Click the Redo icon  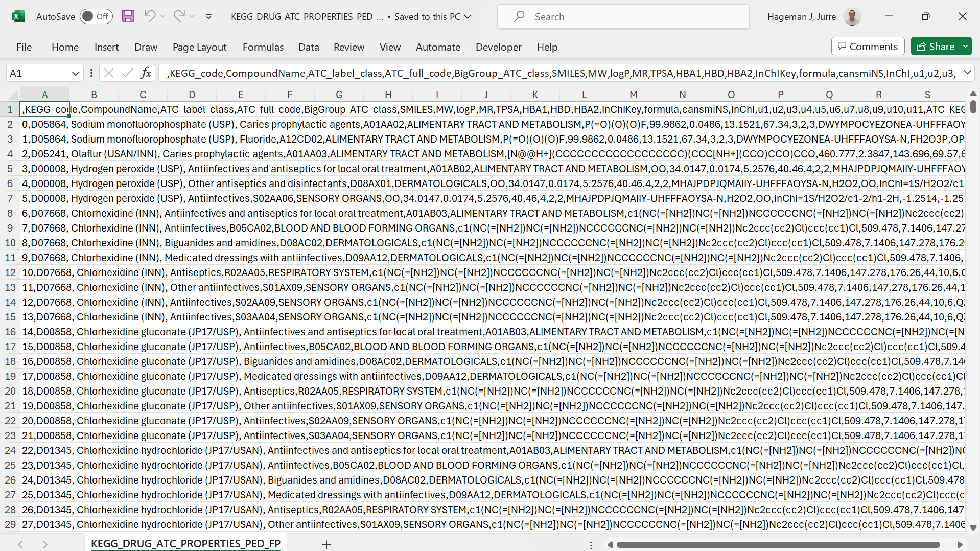pyautogui.click(x=178, y=16)
